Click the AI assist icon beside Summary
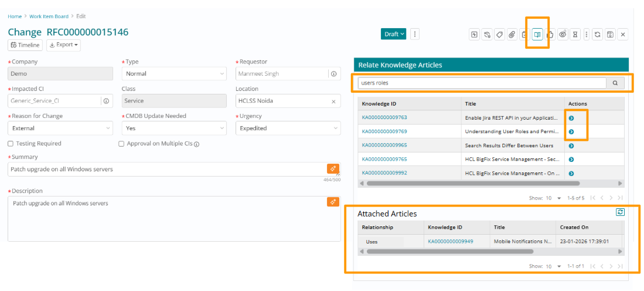Screen dimensions: 644x291 [333, 169]
